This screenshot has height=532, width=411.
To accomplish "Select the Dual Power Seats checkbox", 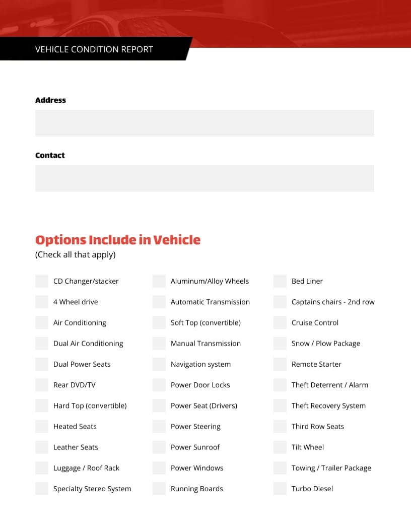I will tap(42, 364).
